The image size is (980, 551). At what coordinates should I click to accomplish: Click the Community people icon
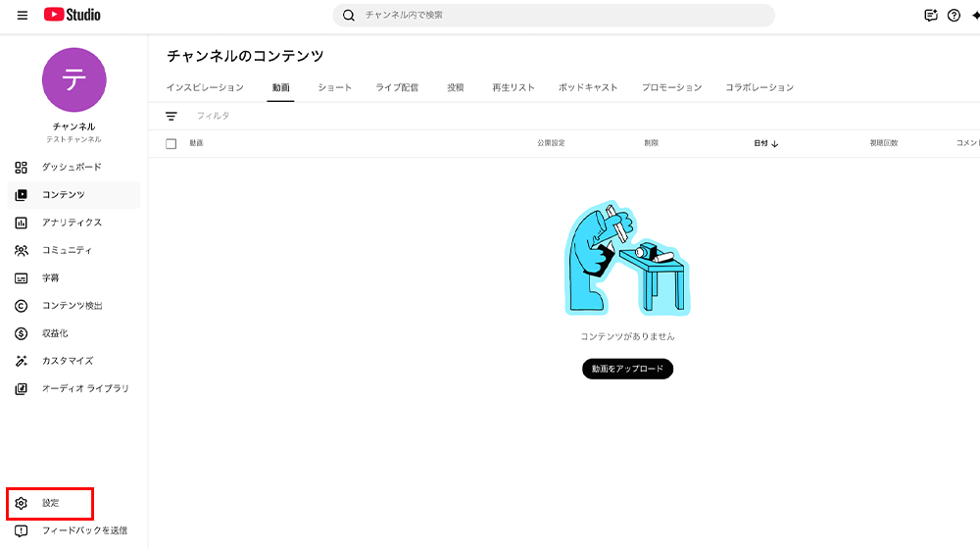(x=22, y=250)
